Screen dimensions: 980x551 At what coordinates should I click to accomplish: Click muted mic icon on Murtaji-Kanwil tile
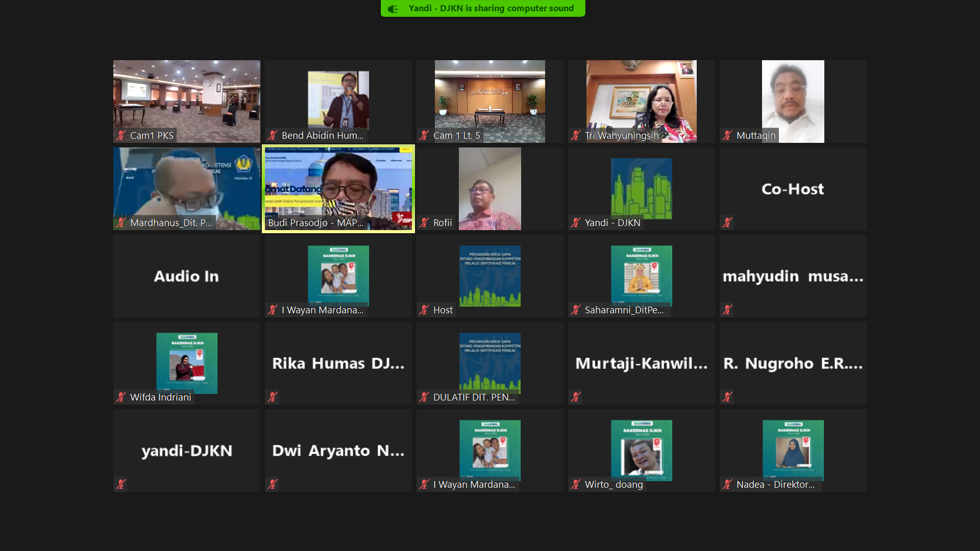coord(576,397)
